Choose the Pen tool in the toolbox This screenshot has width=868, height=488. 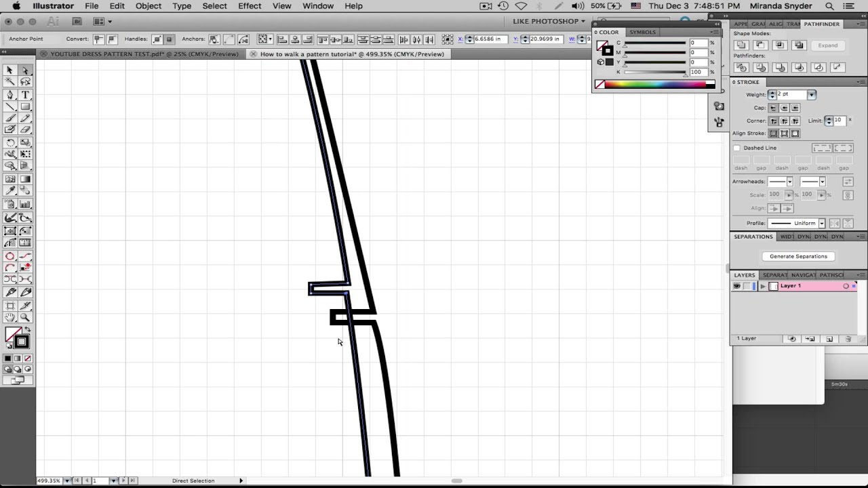click(x=10, y=95)
